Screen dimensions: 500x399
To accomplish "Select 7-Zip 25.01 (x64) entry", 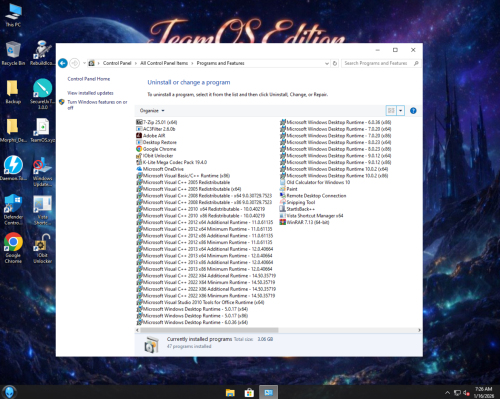I will click(x=157, y=122).
